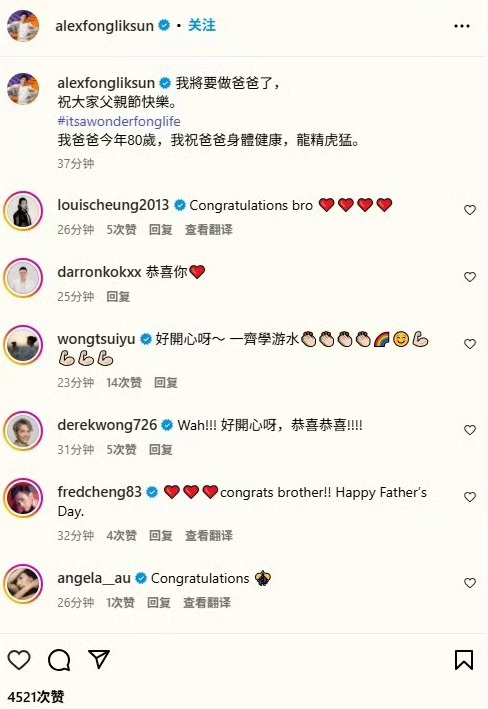Follow alexfongliksun via 关注 link

[x=202, y=25]
